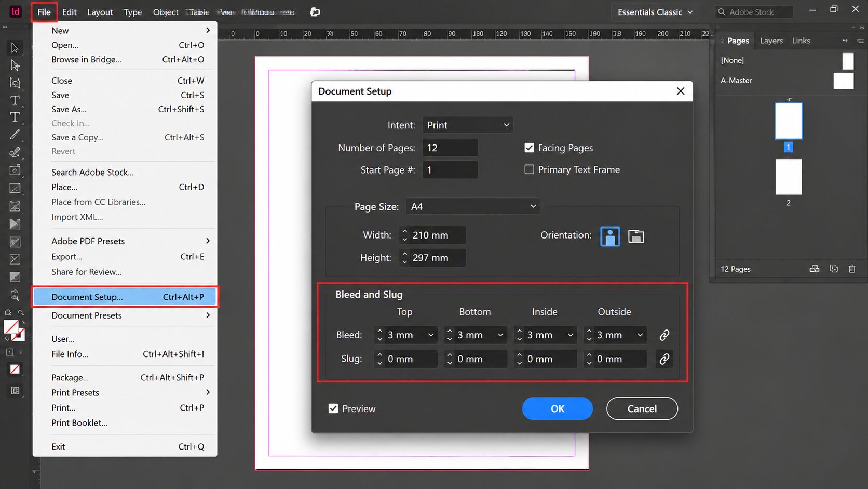
Task: Select the A-Master row in Pages panel
Action: pos(787,81)
